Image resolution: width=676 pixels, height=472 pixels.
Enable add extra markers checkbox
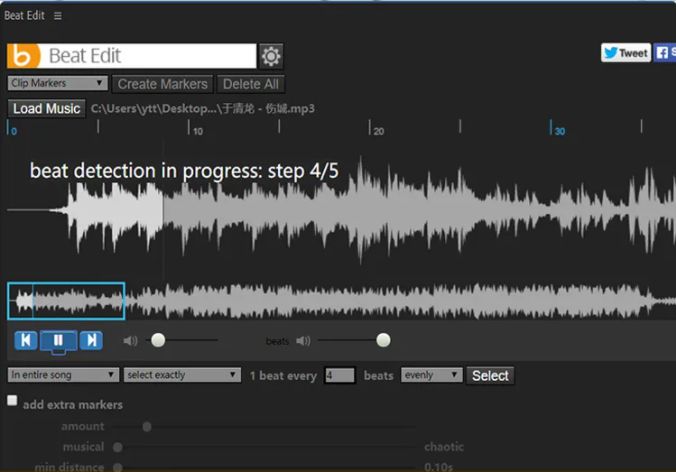pos(13,400)
